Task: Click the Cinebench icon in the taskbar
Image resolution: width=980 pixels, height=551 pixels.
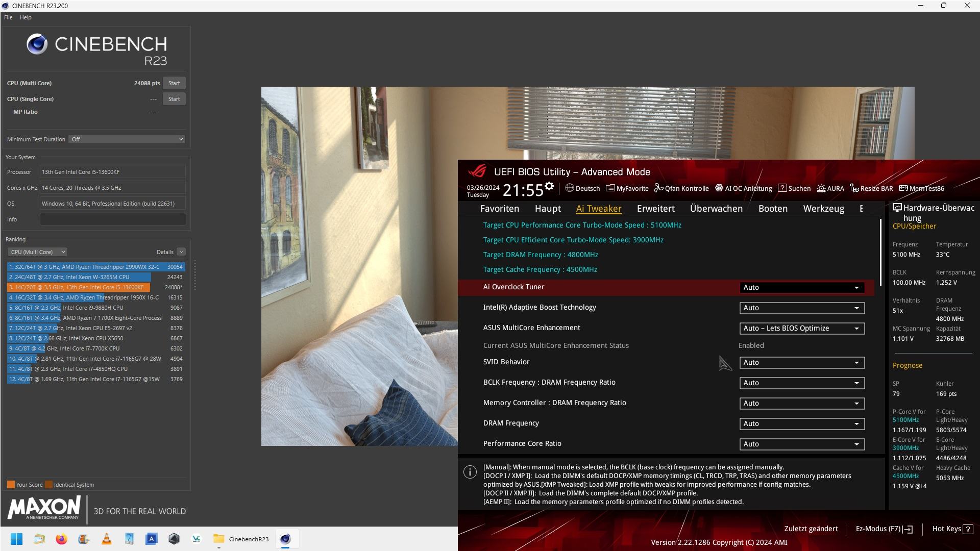Action: pyautogui.click(x=285, y=539)
